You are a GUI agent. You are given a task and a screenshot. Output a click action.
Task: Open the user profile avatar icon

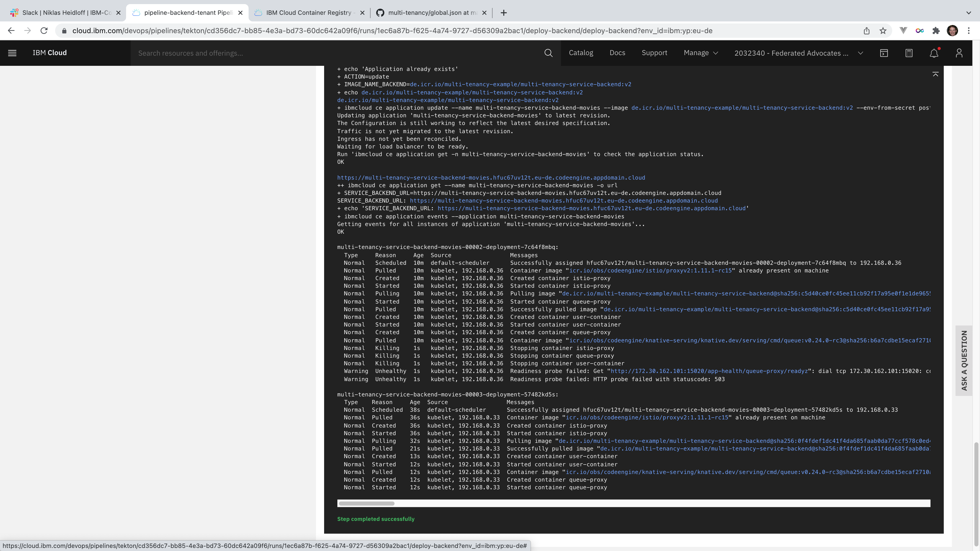959,53
